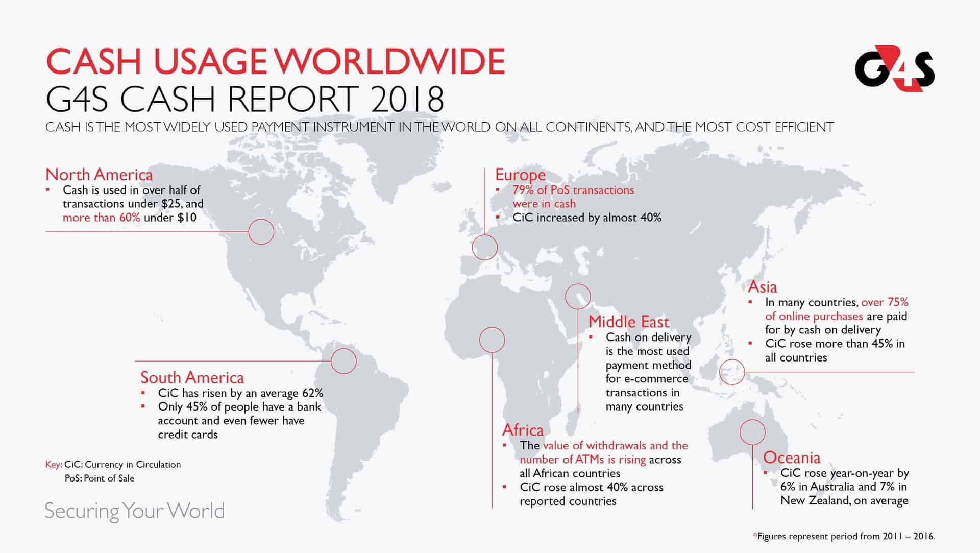
Task: Click the 'South America' heading
Action: point(192,377)
